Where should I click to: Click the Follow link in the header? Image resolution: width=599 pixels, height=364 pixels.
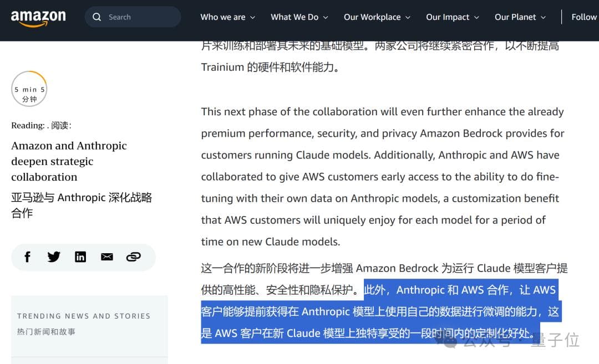click(583, 17)
